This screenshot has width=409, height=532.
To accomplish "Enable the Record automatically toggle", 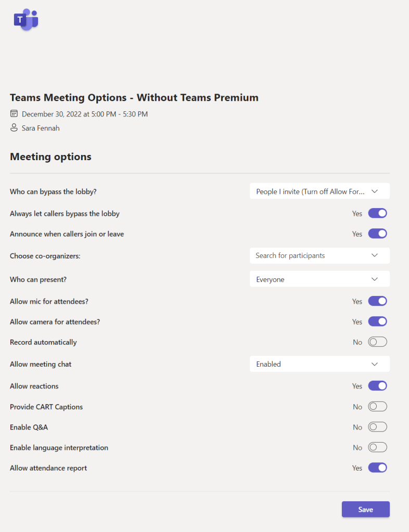I will (377, 342).
